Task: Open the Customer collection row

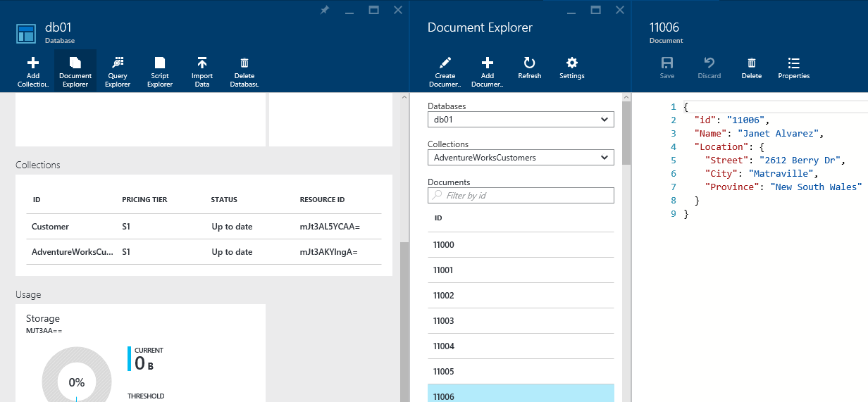Action: (204, 227)
